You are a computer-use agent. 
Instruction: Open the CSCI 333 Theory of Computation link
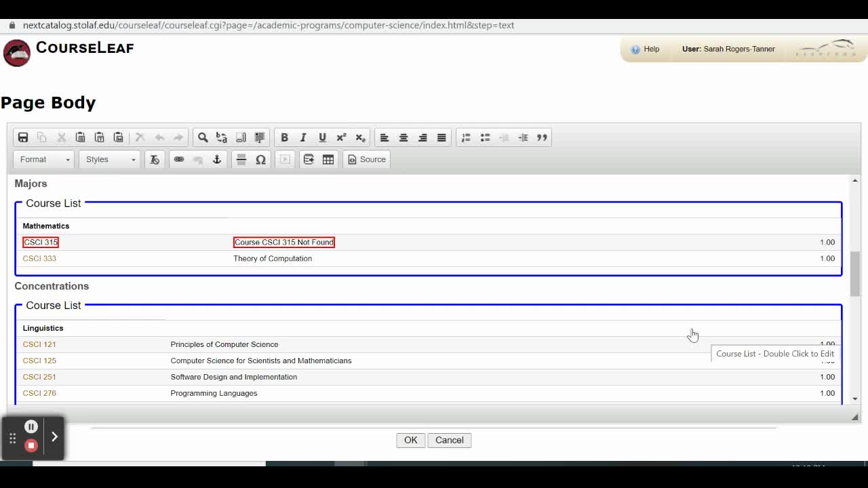39,258
